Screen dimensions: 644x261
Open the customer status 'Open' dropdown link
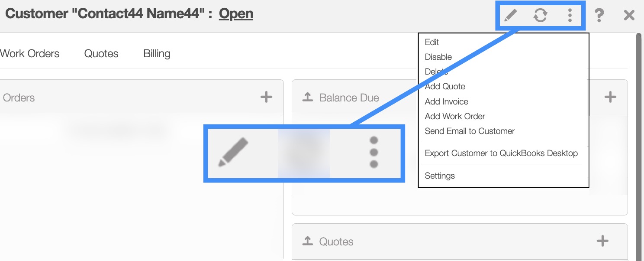coord(236,14)
